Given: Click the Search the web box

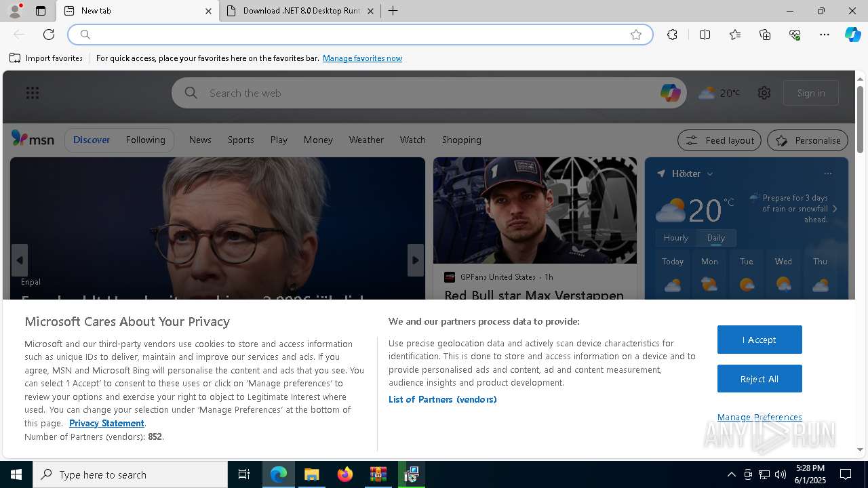Looking at the screenshot, I should tap(429, 93).
